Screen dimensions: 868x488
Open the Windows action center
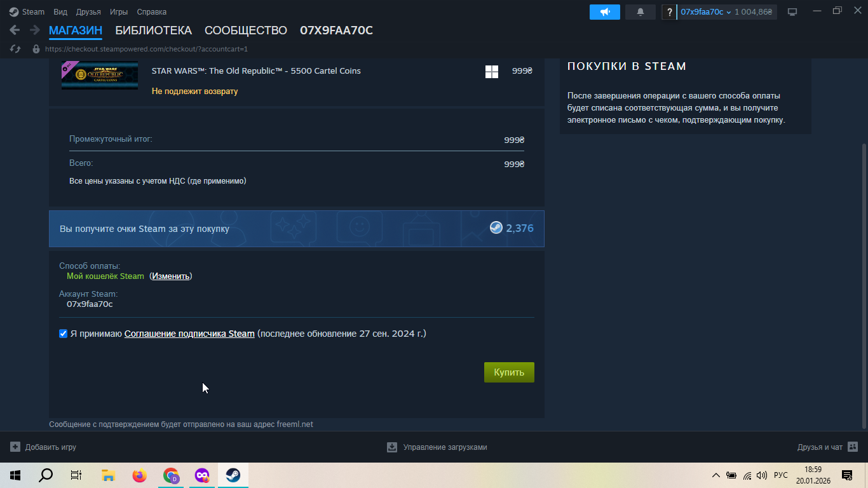(x=846, y=475)
